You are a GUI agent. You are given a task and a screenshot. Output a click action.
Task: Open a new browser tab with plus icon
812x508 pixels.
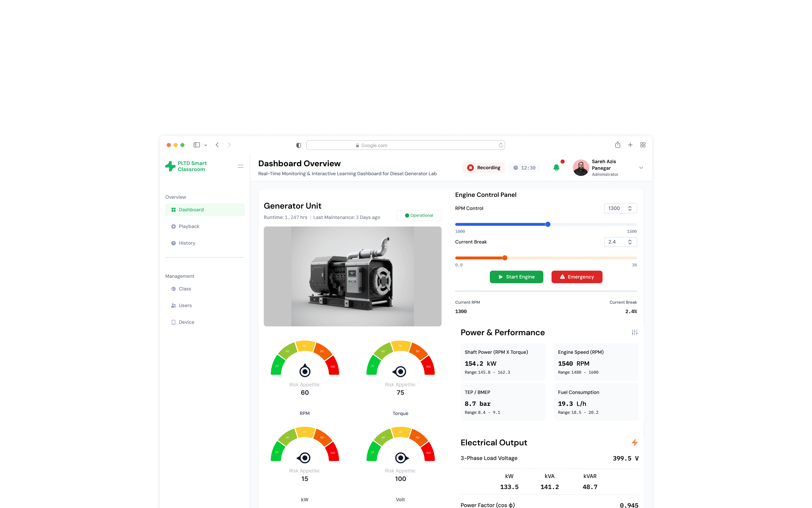tap(630, 145)
